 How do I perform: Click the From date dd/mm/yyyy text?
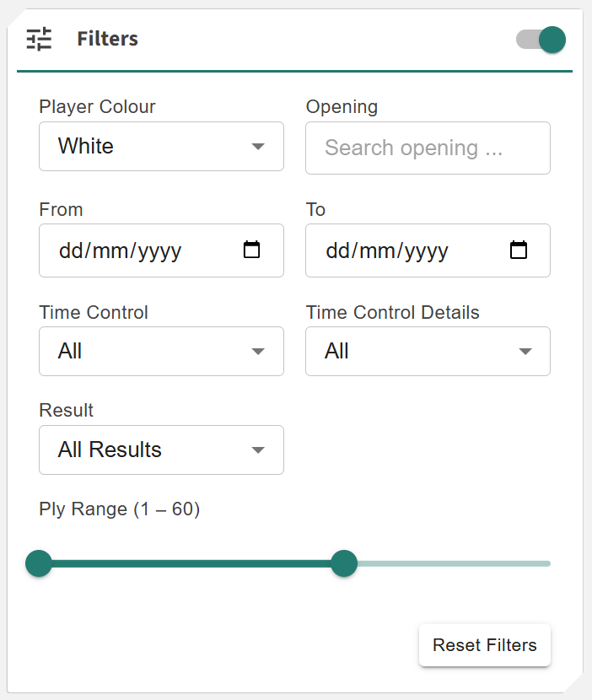120,250
